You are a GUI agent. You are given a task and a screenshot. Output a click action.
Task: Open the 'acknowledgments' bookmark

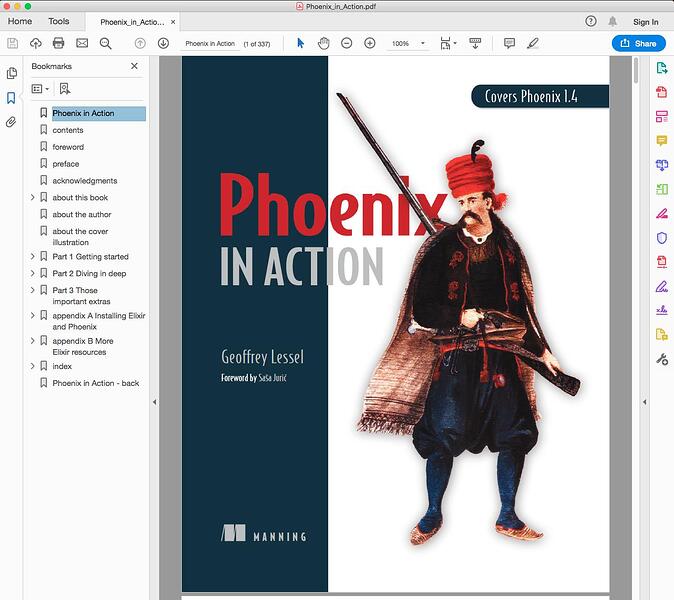[85, 181]
